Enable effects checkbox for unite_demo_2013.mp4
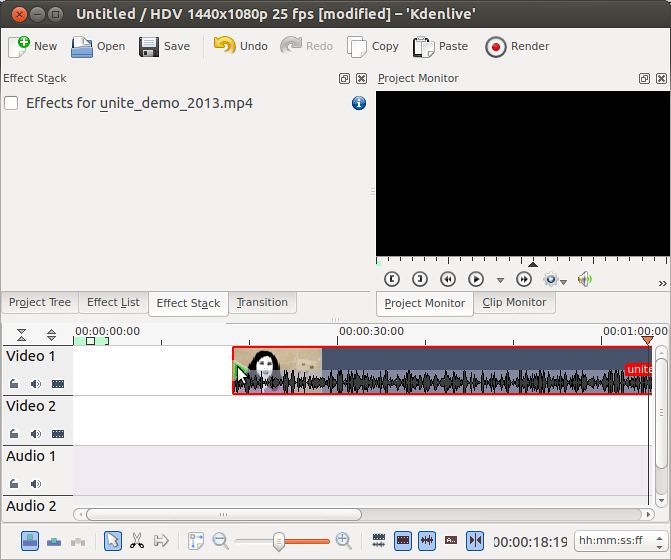The height and width of the screenshot is (560, 671). point(11,103)
